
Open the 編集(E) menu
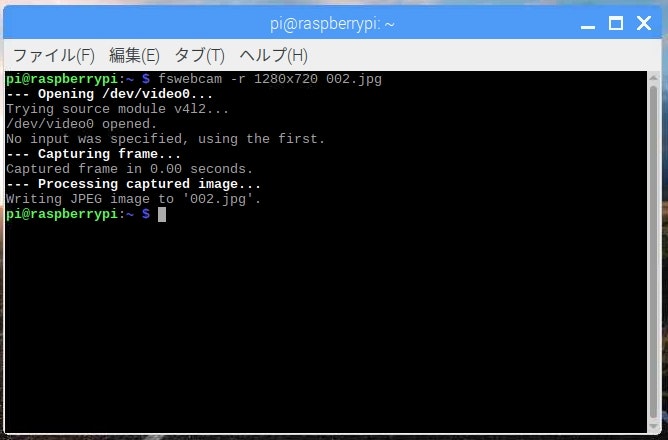point(134,55)
